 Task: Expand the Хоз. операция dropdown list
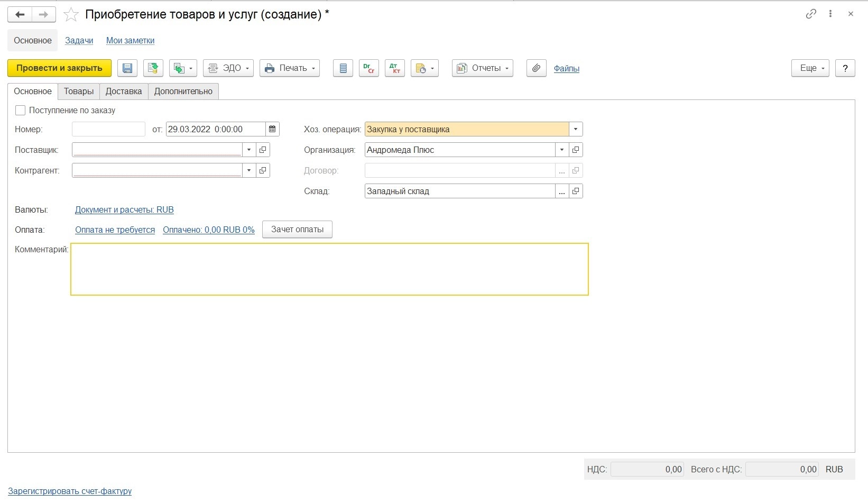[x=576, y=129]
